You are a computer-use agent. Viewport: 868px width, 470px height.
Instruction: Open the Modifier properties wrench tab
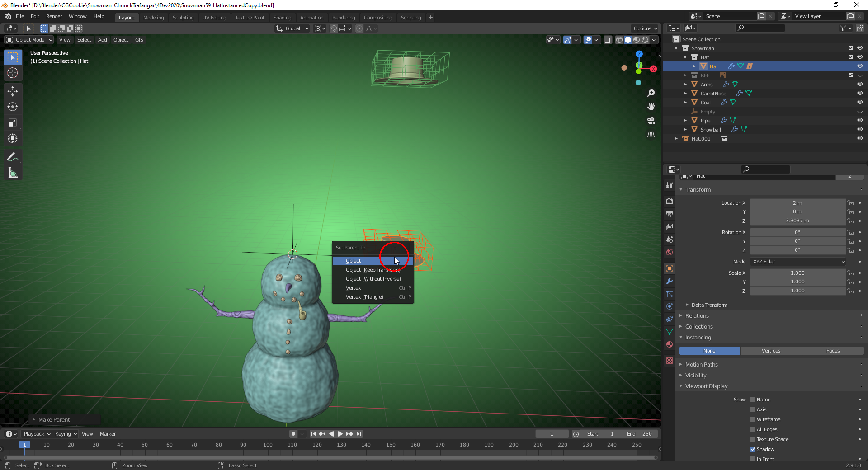670,281
